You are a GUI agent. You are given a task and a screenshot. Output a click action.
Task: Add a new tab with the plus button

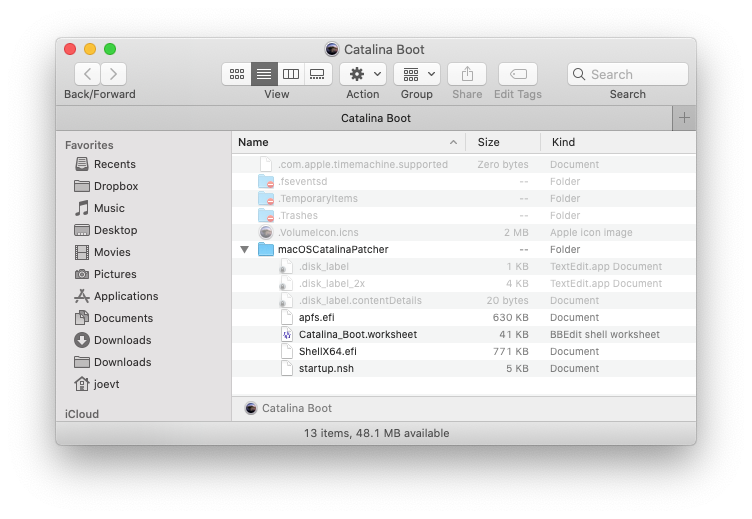point(684,118)
